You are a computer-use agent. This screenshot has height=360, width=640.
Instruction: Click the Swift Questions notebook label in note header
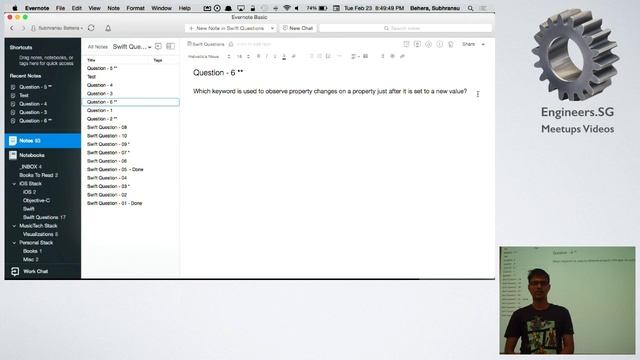pyautogui.click(x=206, y=44)
